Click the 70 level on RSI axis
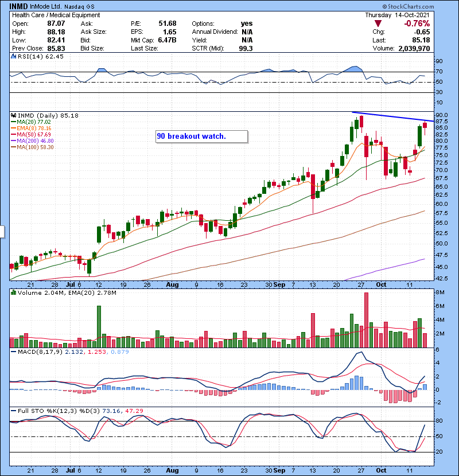Viewport: 459px width, 476px height. point(439,72)
